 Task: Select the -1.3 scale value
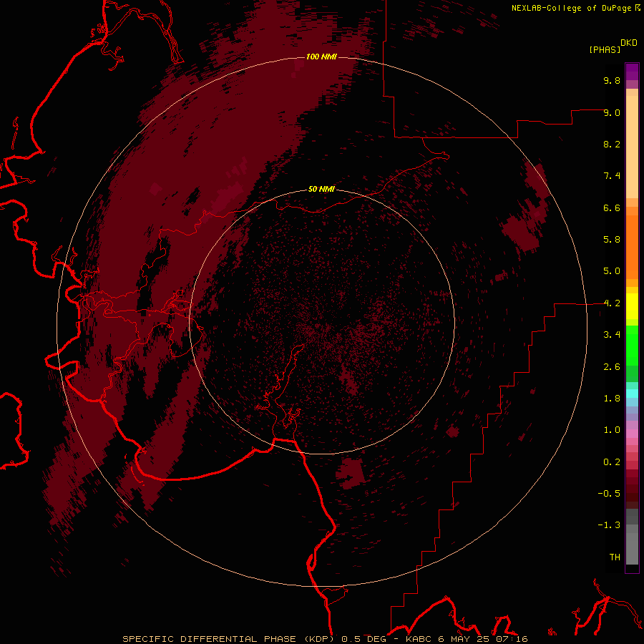609,525
